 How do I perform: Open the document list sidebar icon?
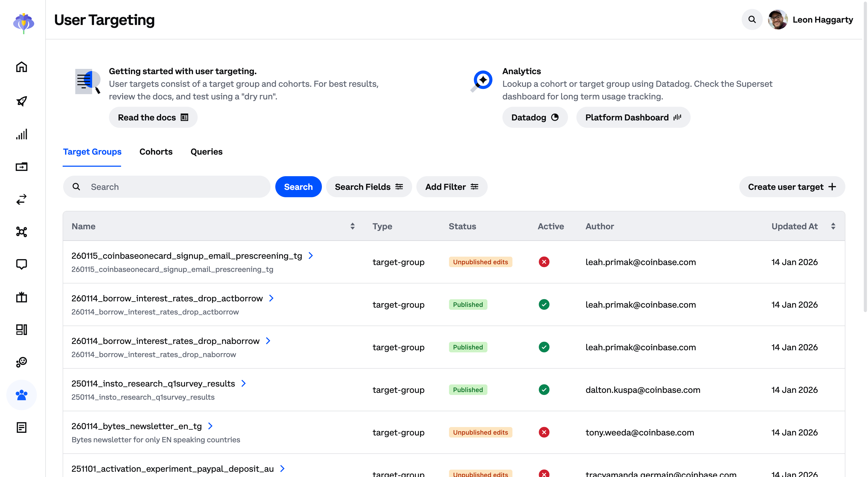click(x=22, y=428)
